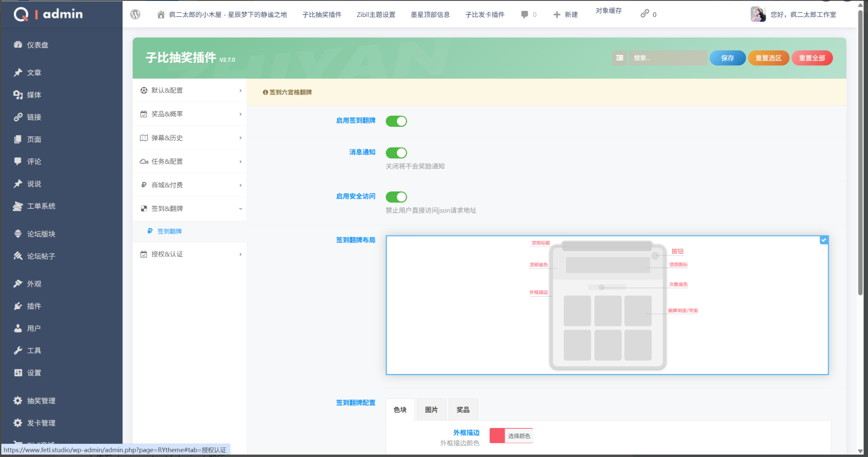The height and width of the screenshot is (457, 868).
Task: Click the 抽奖管理 gear icon
Action: tap(18, 401)
